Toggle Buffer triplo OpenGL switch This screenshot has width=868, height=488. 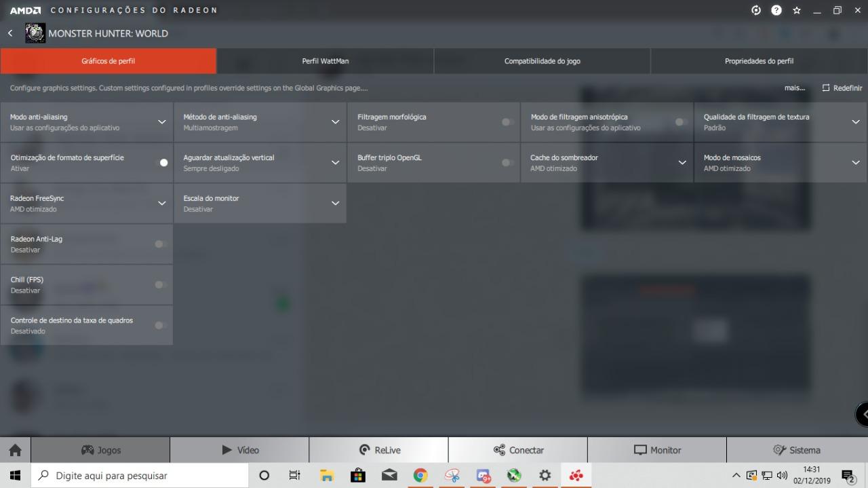point(507,163)
